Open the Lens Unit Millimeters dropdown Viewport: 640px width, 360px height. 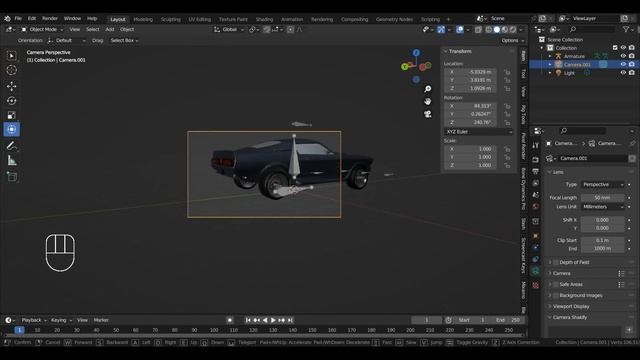click(603, 207)
